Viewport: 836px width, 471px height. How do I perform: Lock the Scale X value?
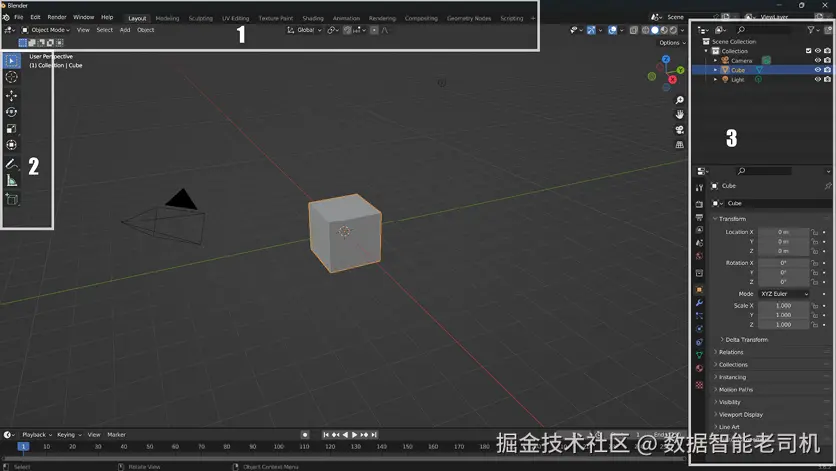815,306
